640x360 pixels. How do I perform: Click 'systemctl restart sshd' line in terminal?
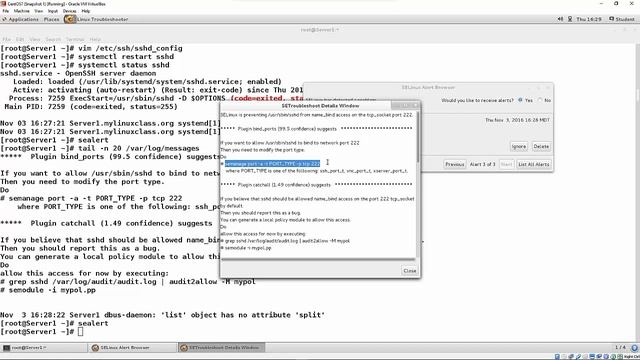coord(87,57)
